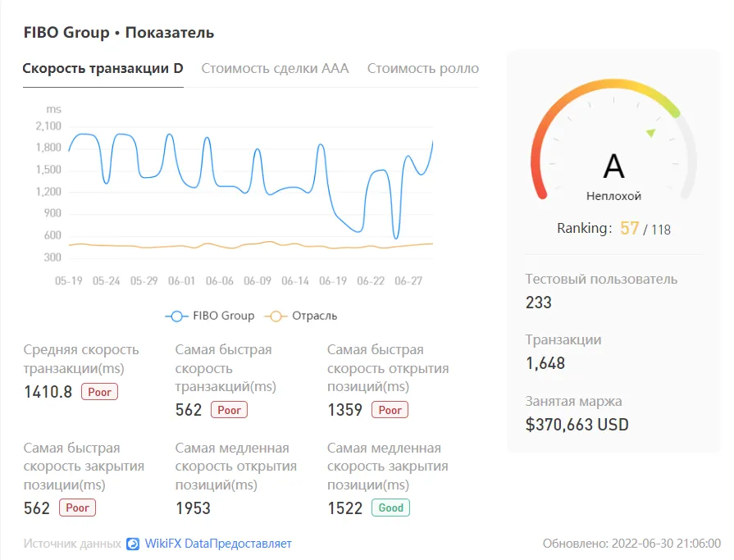Click the Poor badge under Самая быстрая скорость транзакций

point(229,410)
